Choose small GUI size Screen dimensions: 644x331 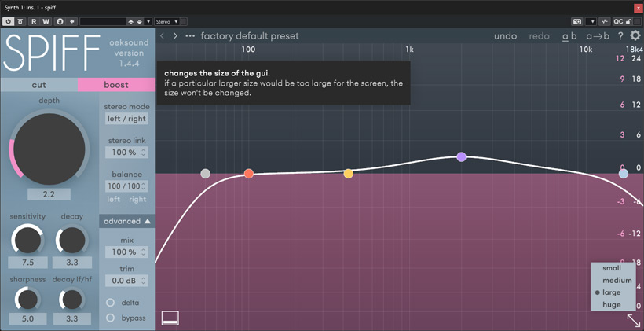point(612,268)
